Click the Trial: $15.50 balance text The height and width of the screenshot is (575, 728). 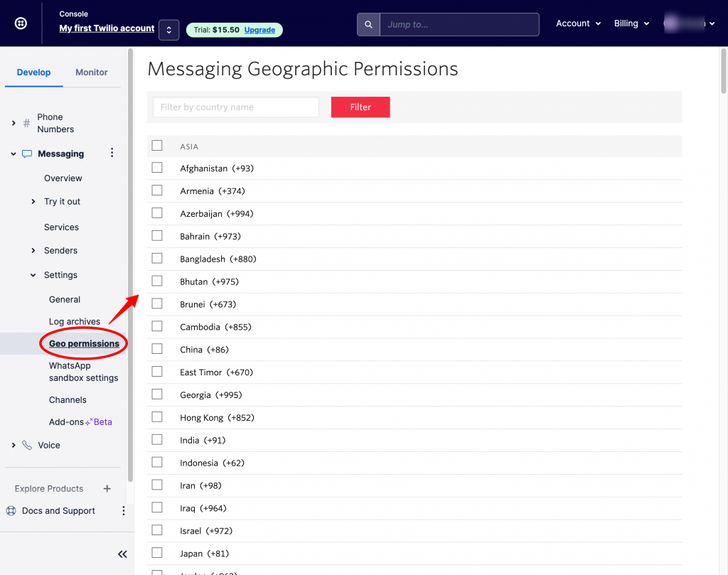click(x=216, y=30)
